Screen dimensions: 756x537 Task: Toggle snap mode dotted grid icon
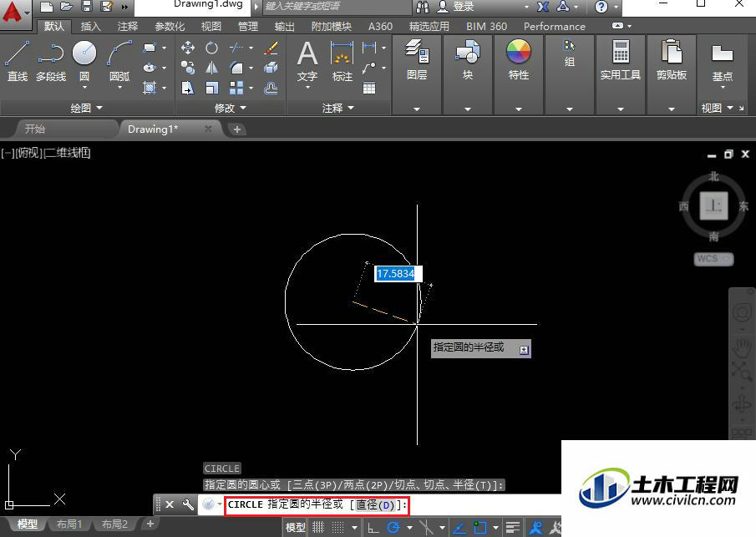(x=338, y=527)
